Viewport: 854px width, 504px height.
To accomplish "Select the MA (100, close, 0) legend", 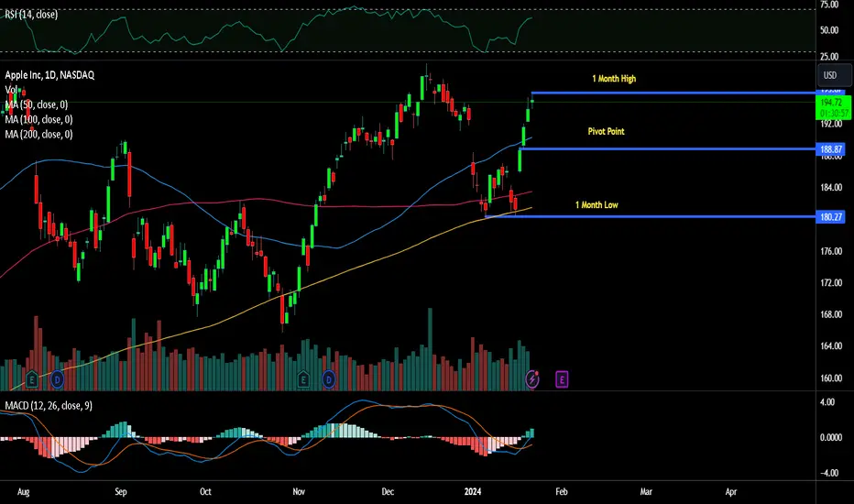I will pos(38,119).
